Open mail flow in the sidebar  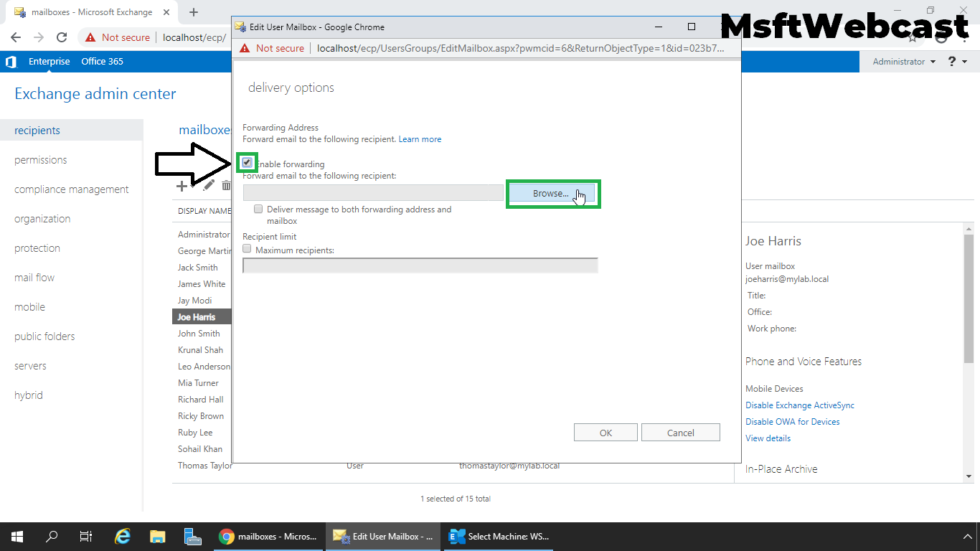pos(34,278)
